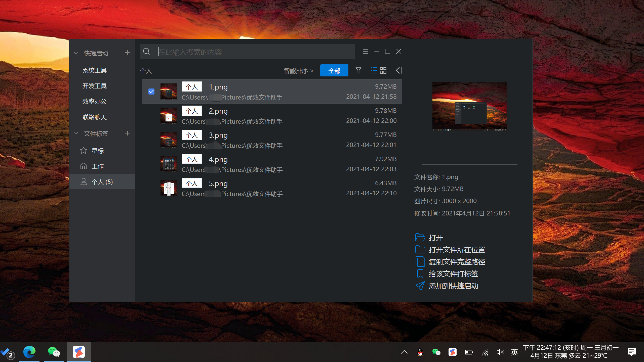Click the 添加到快捷启动 paper plane icon
Screen dimensions: 644x362
click(x=420, y=286)
